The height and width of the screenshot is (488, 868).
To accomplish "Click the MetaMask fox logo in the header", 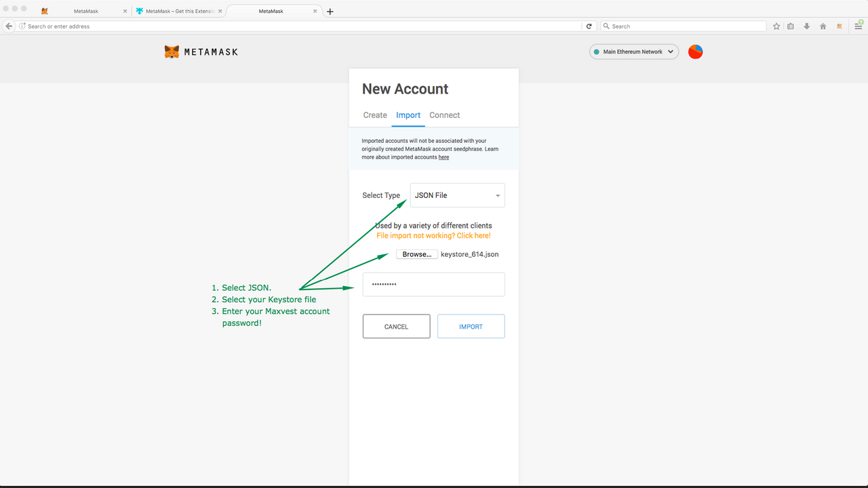I will (172, 52).
